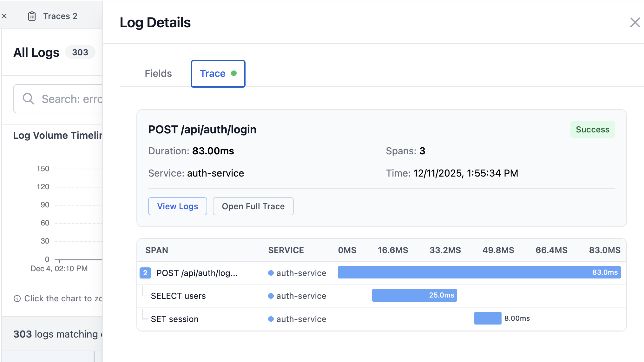The image size is (644, 362).
Task: Click the span count badge showing 2
Action: pyautogui.click(x=145, y=273)
